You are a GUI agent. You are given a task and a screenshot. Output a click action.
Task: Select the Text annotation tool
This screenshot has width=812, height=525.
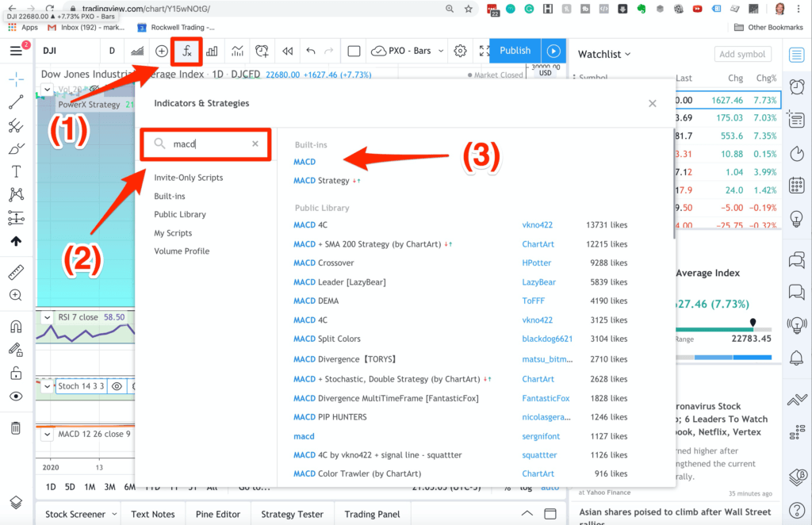[16, 171]
